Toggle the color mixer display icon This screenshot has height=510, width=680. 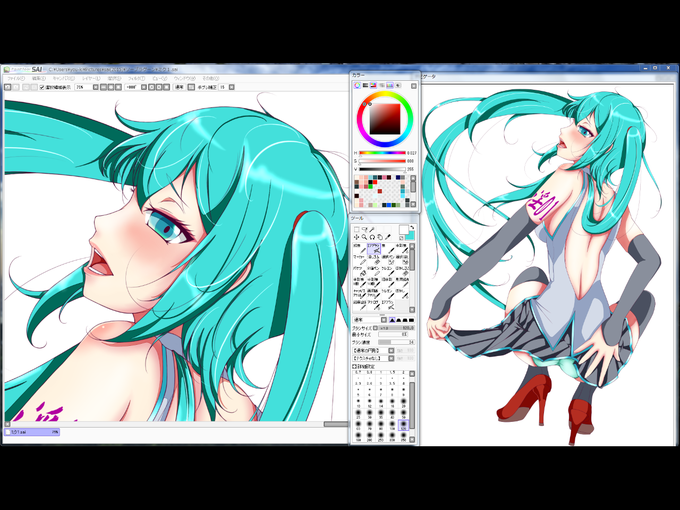[382, 85]
